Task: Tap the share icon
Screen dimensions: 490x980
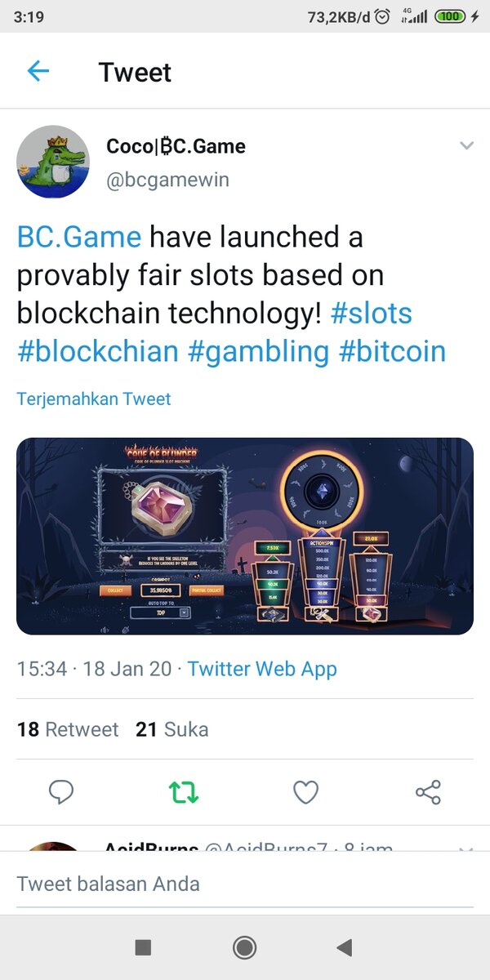Action: click(428, 791)
